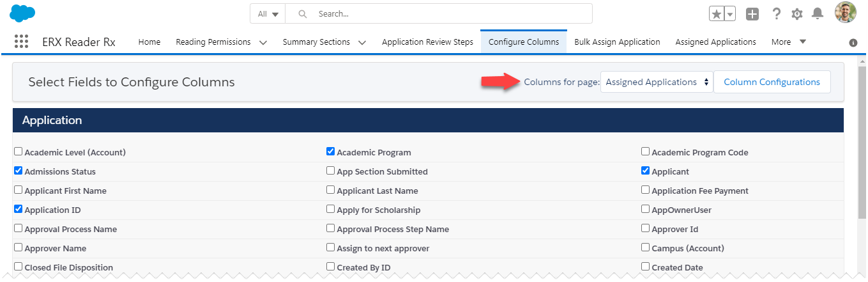This screenshot has width=868, height=282.
Task: Open the Notifications bell
Action: (x=817, y=13)
